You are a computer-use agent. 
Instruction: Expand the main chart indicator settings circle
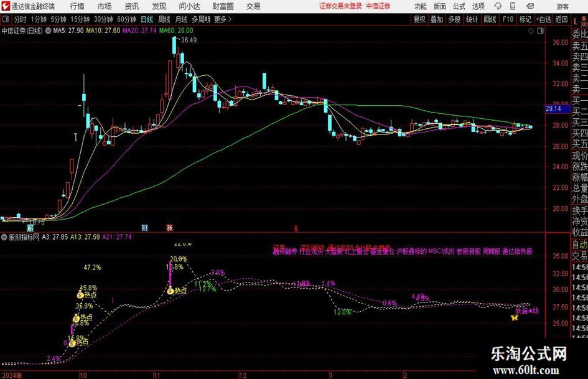pos(48,30)
